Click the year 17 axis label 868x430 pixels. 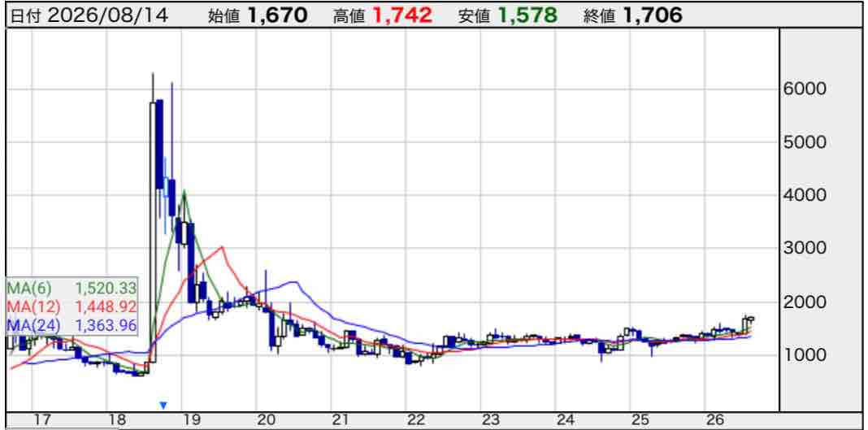coord(42,419)
